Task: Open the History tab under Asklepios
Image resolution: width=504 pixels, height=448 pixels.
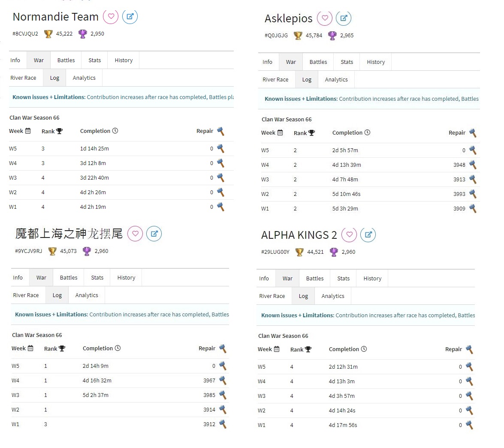Action: pos(376,62)
